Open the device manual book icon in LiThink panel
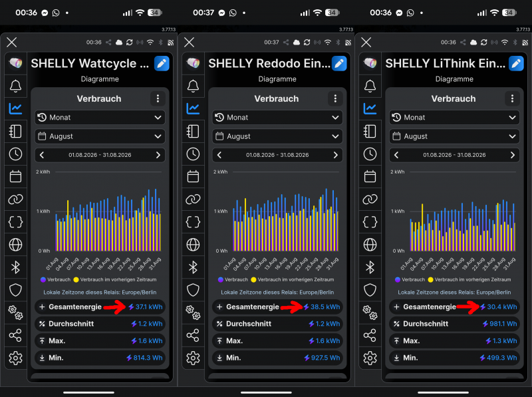This screenshot has height=397, width=532. point(370,131)
